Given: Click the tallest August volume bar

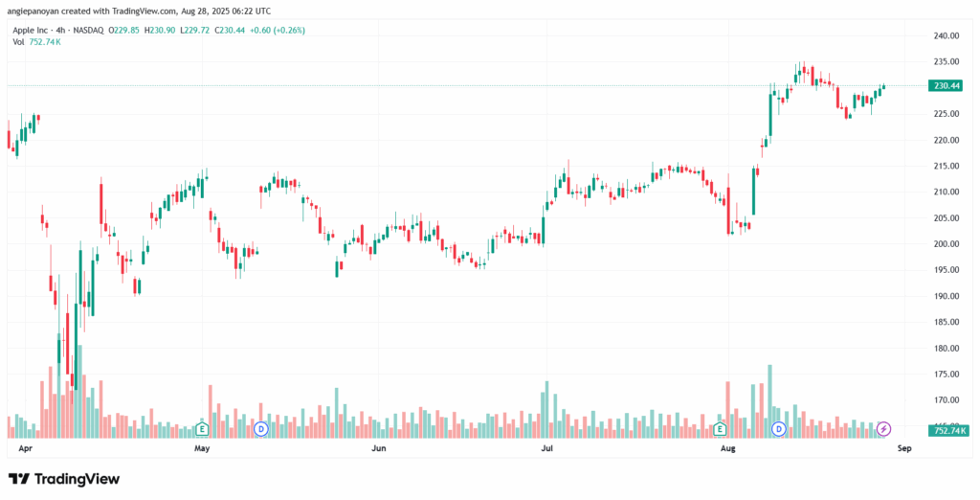Looking at the screenshot, I should point(768,400).
